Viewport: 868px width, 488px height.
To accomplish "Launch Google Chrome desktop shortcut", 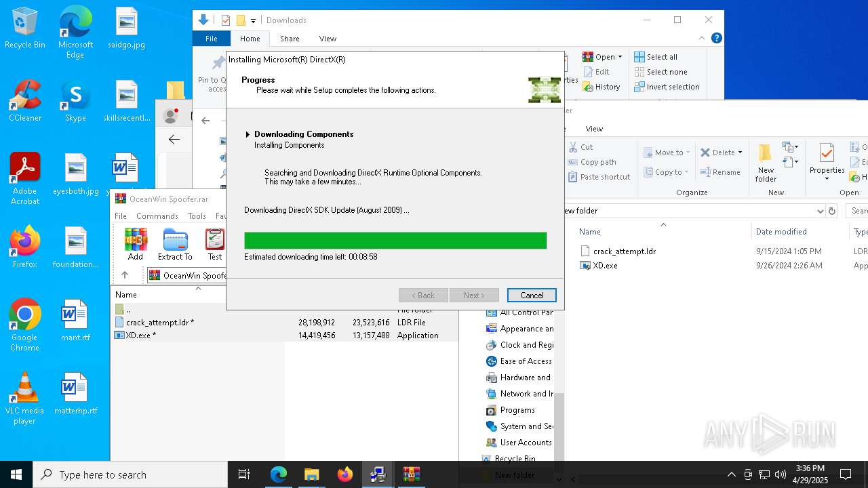I will (25, 325).
